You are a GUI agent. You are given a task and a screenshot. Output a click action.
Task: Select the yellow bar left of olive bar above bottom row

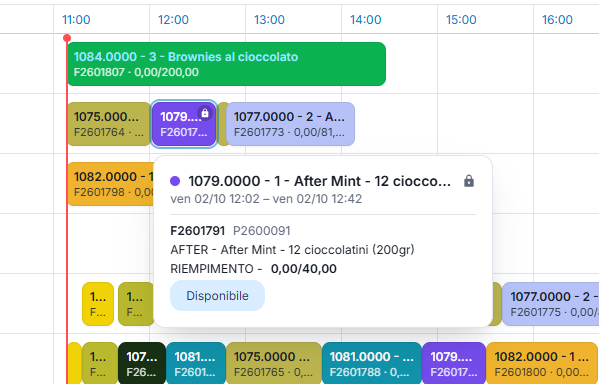[x=98, y=304]
